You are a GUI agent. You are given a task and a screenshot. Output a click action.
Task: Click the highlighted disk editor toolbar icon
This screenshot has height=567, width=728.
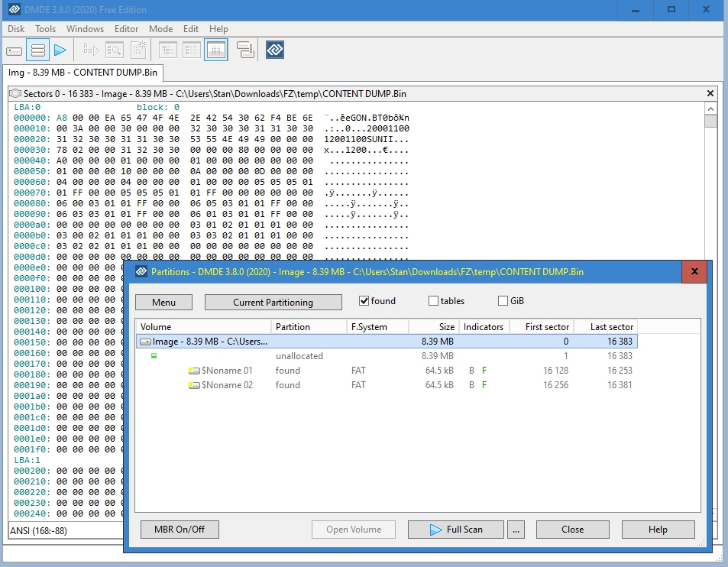point(216,50)
